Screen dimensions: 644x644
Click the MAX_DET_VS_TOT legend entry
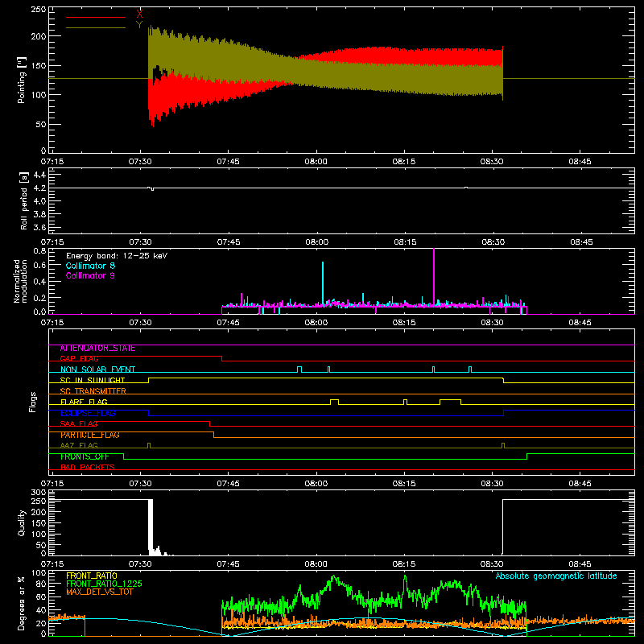tap(100, 592)
